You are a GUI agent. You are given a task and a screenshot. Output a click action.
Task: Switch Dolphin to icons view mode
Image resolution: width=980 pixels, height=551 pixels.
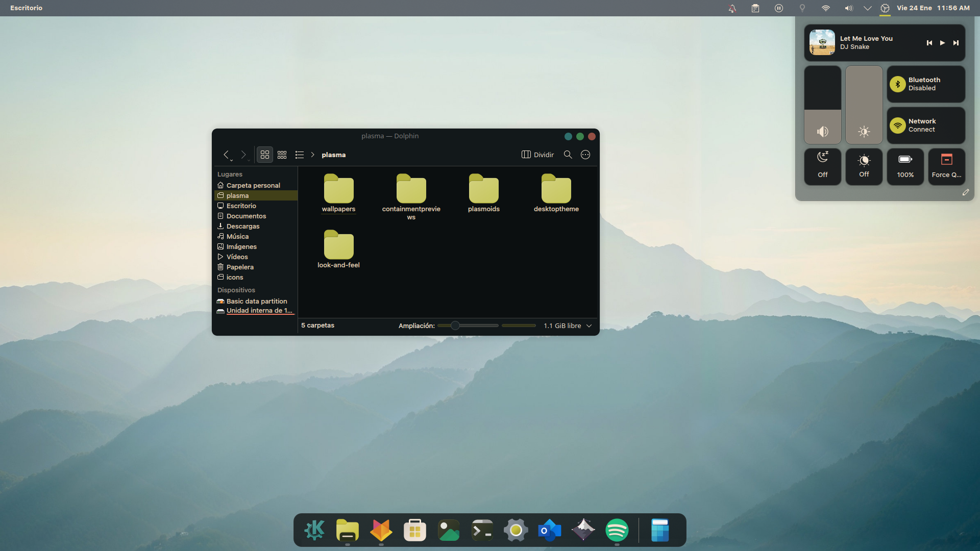click(x=265, y=155)
